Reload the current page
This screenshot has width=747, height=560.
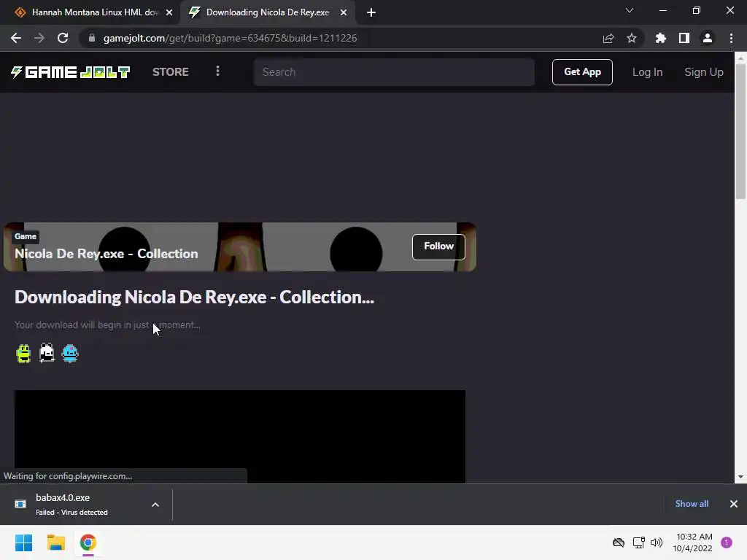(x=63, y=38)
